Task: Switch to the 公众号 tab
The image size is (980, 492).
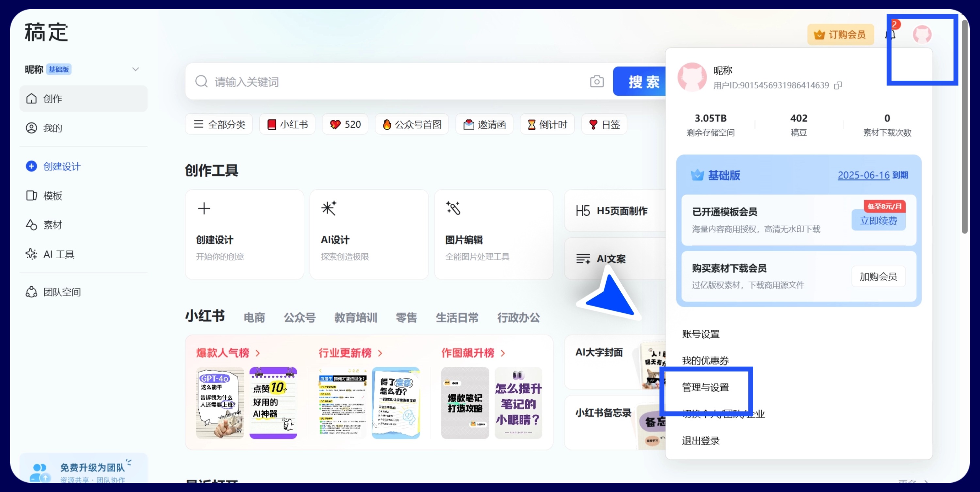Action: tap(300, 317)
